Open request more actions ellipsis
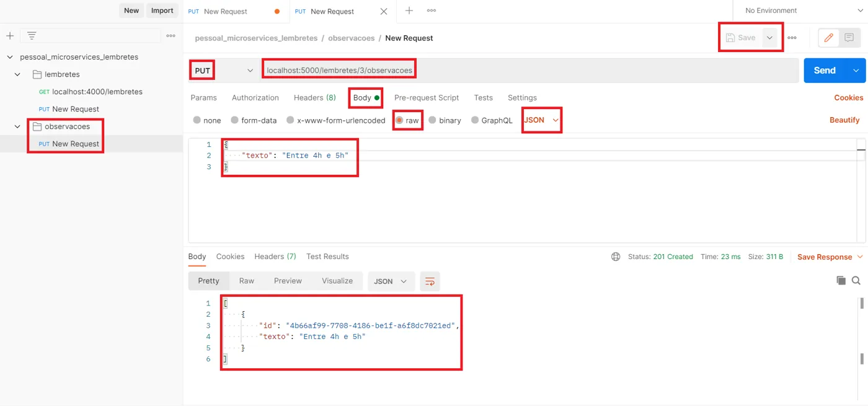This screenshot has height=406, width=868. (792, 38)
